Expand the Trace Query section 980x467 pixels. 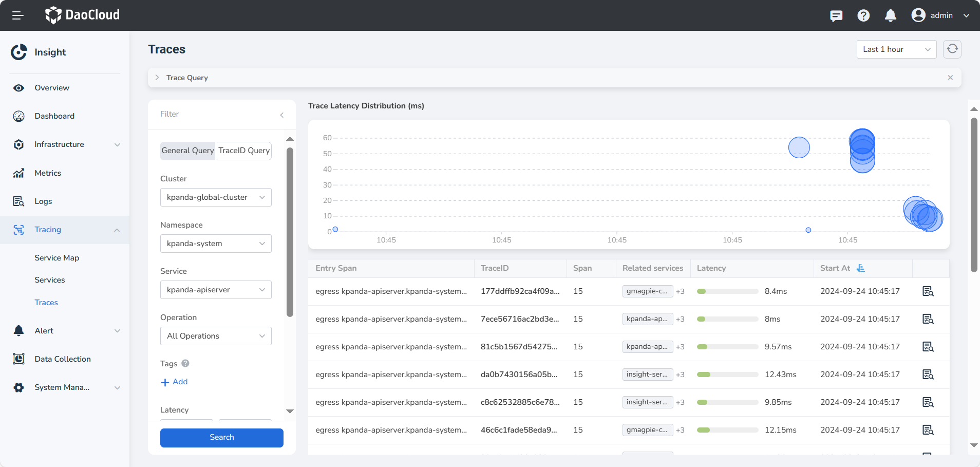point(157,78)
